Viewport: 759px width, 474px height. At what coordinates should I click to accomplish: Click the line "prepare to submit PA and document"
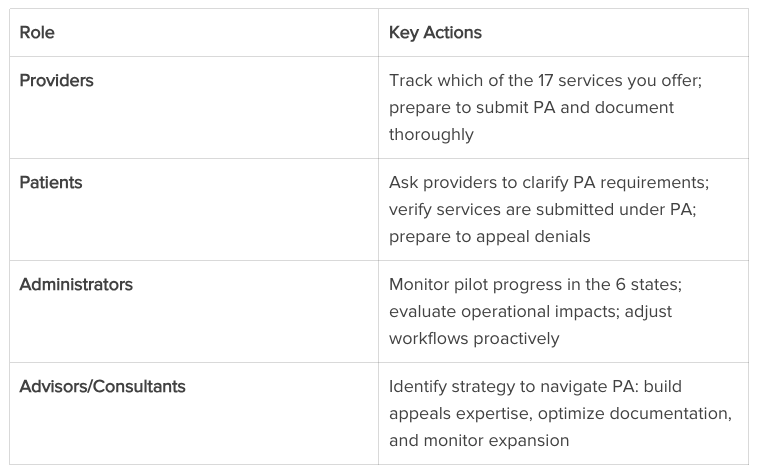(531, 107)
